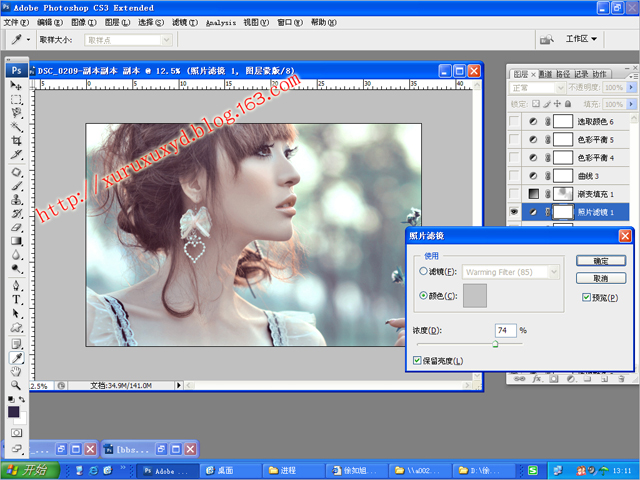Select the Lasso tool
The image size is (640, 480).
(16, 113)
